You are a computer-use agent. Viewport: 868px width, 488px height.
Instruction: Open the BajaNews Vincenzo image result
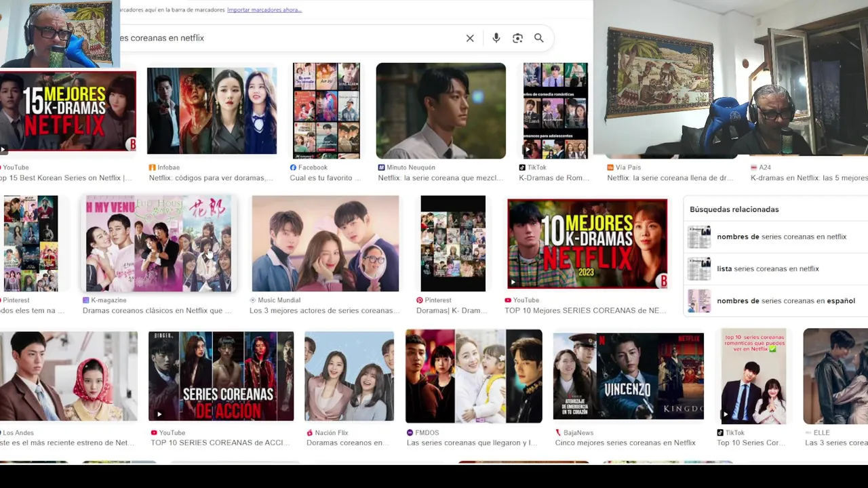[629, 376]
